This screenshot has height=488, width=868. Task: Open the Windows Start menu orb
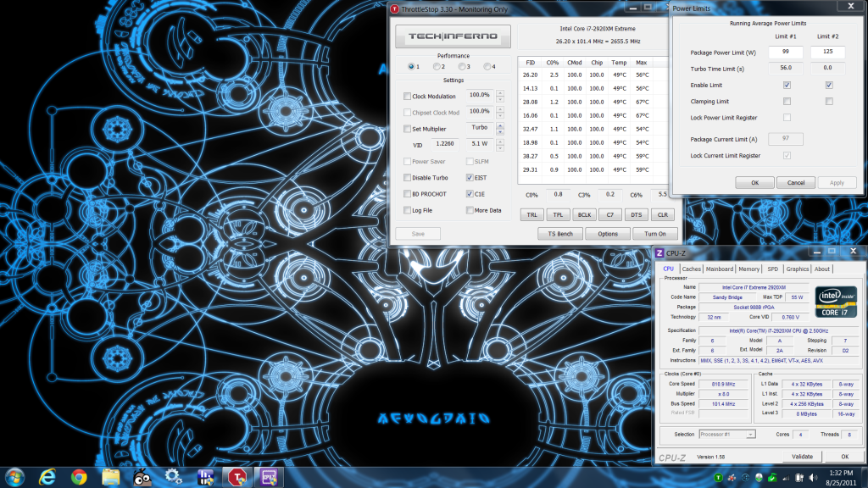15,476
